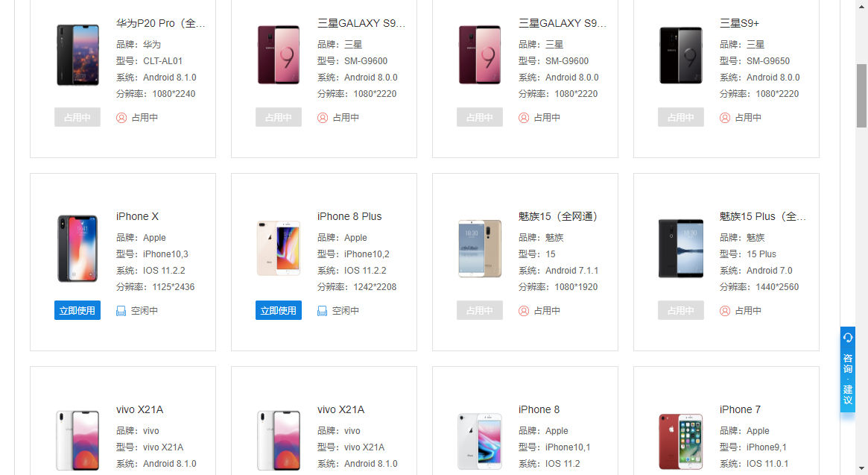The width and height of the screenshot is (868, 475).
Task: Click the idle status icon under iPhone X
Action: (x=121, y=311)
